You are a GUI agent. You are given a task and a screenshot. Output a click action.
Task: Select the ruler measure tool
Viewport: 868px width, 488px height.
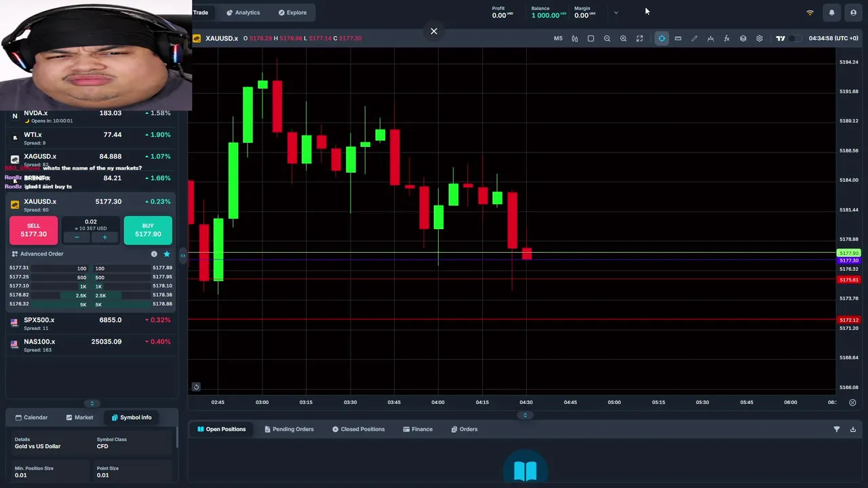point(678,39)
